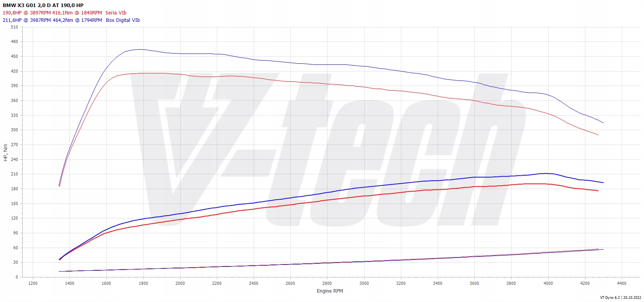Click the "300" vertical axis value
The image size is (644, 302).
(14, 130)
